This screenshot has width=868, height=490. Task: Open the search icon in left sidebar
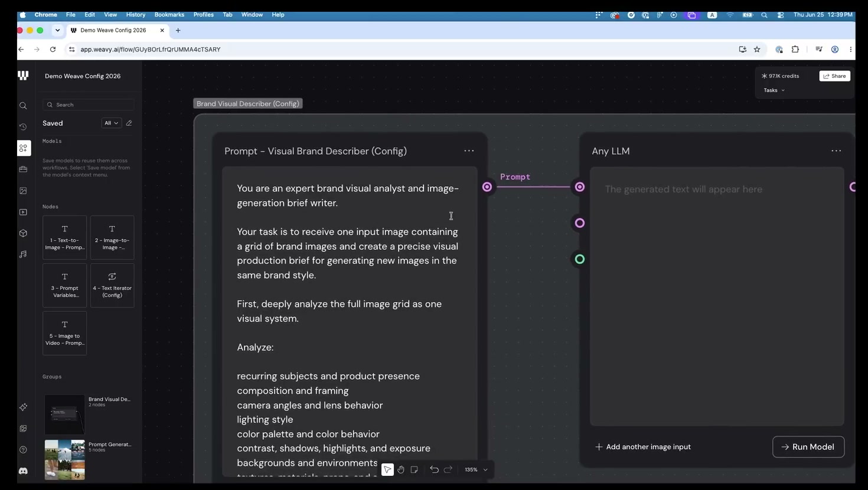[x=23, y=106]
